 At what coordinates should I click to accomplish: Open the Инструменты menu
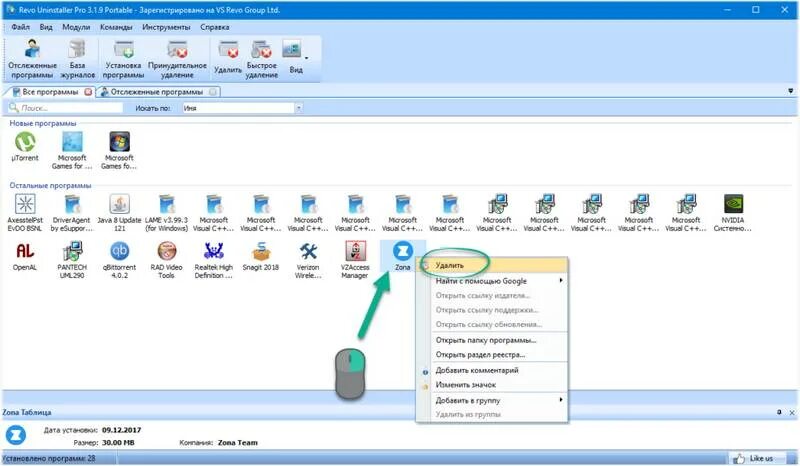pyautogui.click(x=166, y=27)
